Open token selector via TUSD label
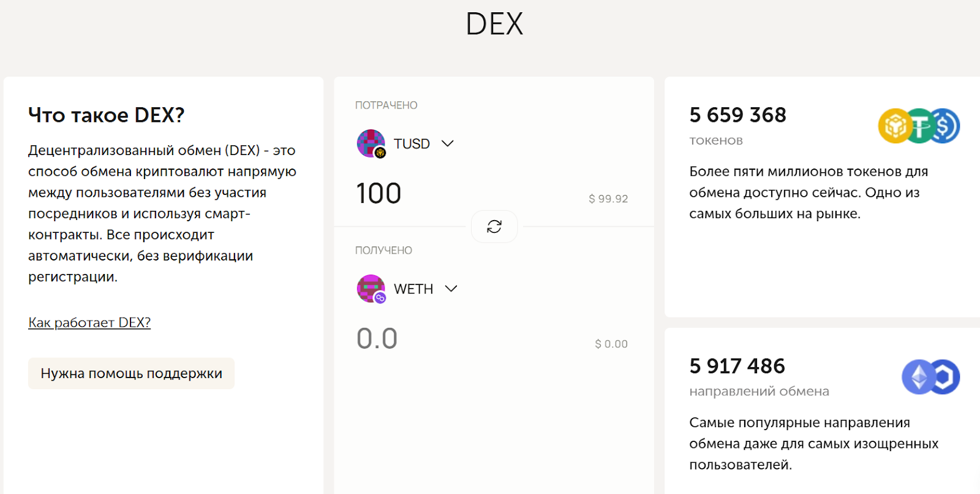This screenshot has height=494, width=980. click(x=412, y=144)
